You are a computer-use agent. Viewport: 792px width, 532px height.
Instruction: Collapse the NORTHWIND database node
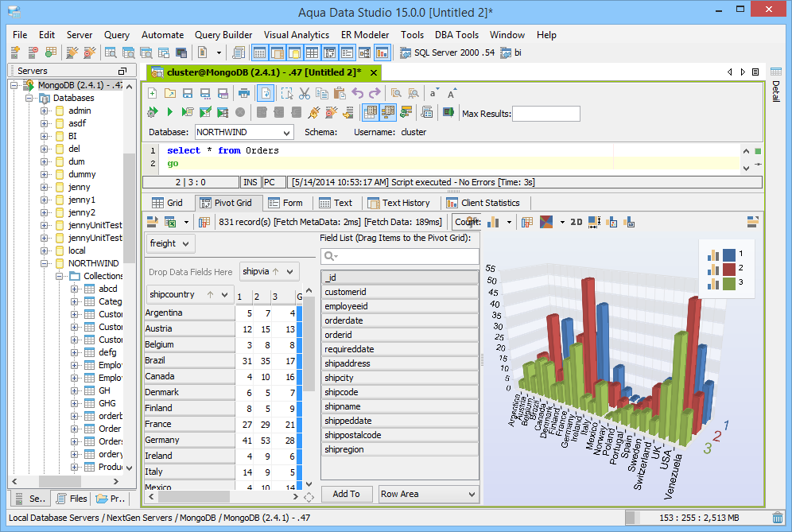(45, 263)
